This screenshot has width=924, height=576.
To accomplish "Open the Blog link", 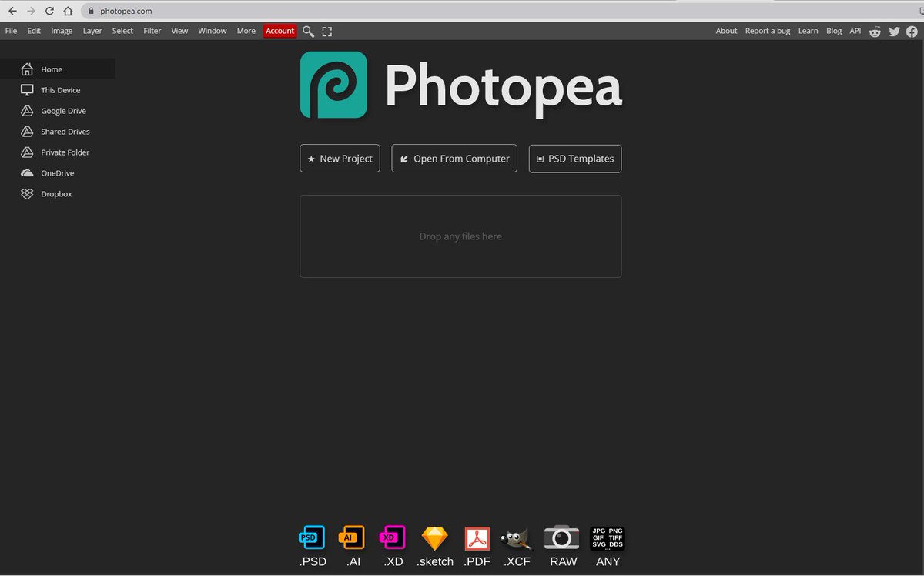I will coord(834,31).
